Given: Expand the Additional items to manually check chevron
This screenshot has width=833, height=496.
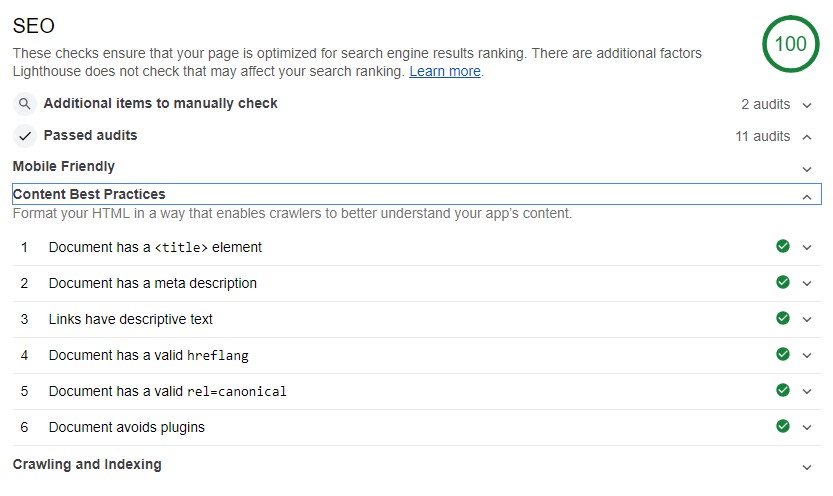Looking at the screenshot, I should 807,105.
